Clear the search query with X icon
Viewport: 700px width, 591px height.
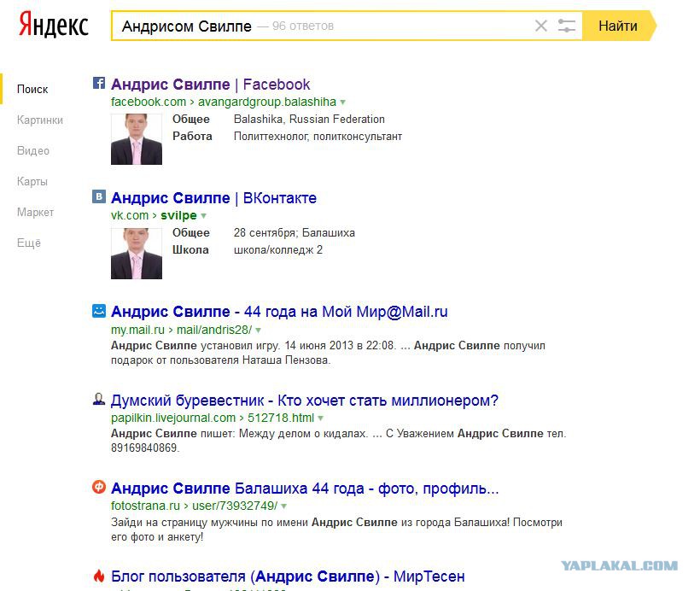point(540,26)
